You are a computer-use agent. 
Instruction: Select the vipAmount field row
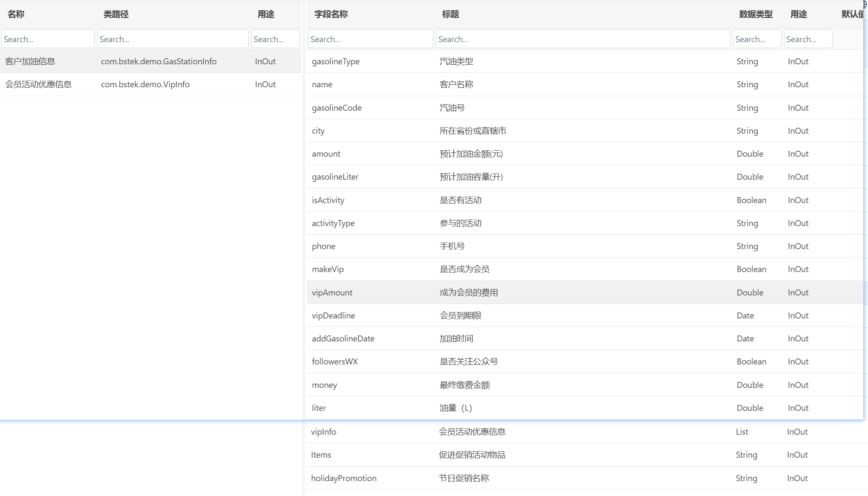tap(332, 292)
